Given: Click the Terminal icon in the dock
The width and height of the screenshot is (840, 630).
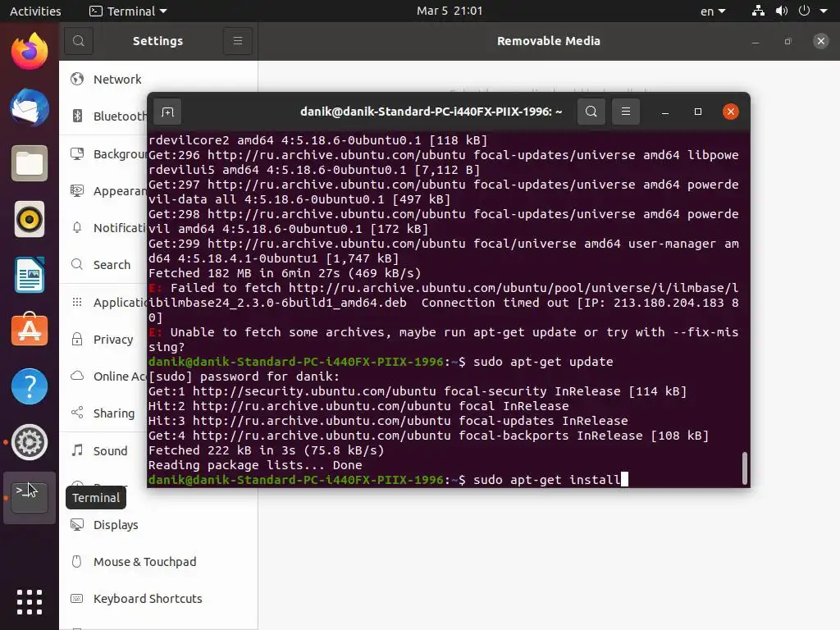Looking at the screenshot, I should coord(30,498).
